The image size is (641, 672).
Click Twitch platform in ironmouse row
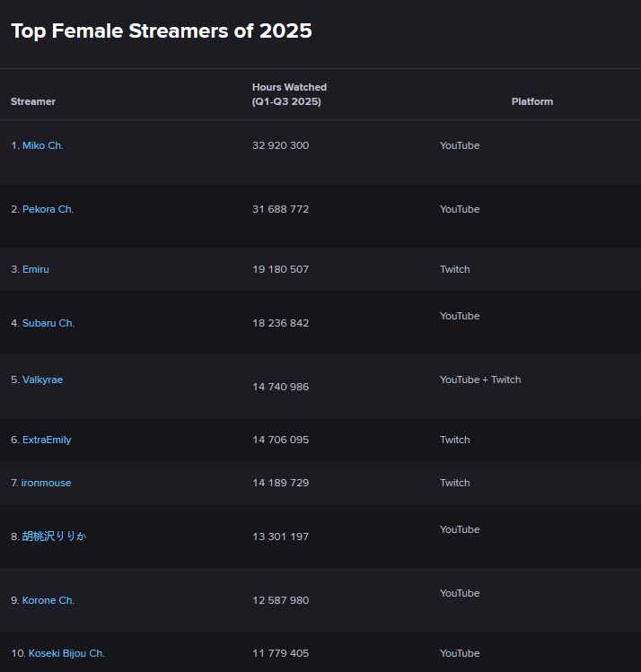tap(455, 483)
